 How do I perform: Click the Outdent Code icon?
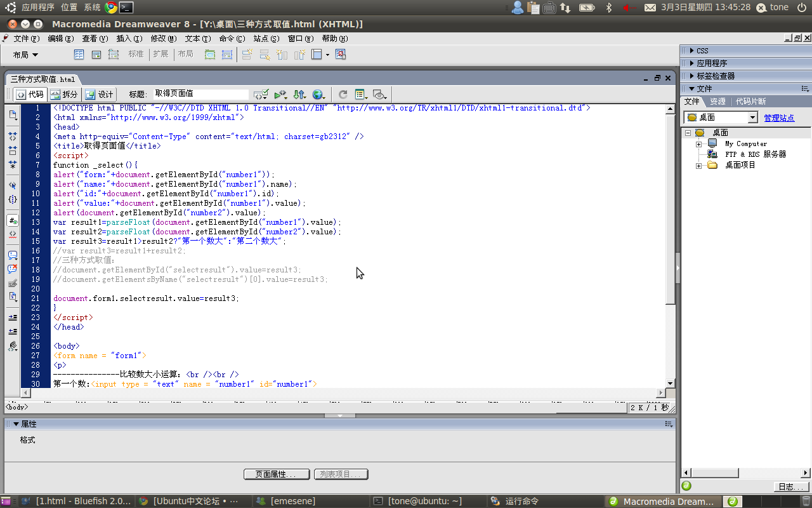click(13, 331)
